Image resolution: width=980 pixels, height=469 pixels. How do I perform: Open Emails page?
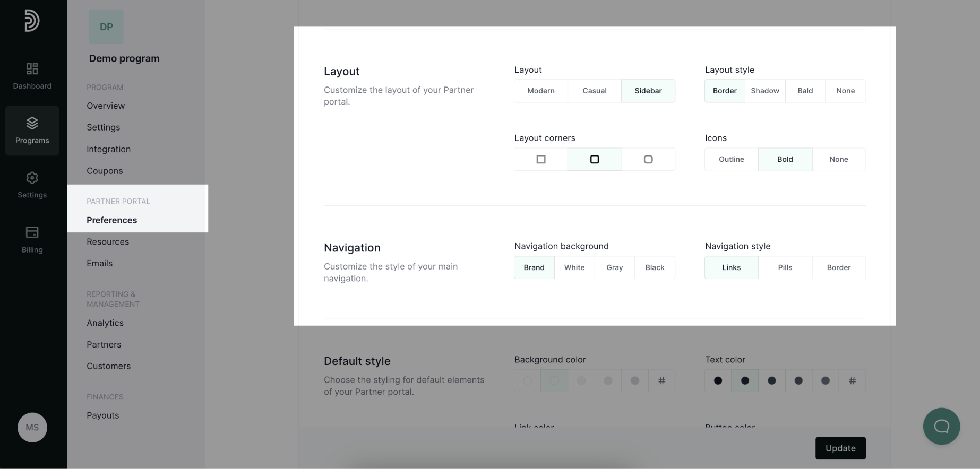point(99,263)
